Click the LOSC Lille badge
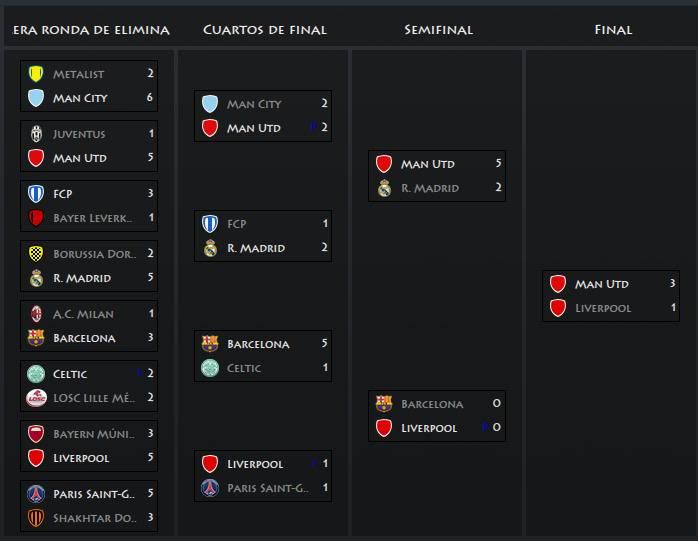The width and height of the screenshot is (698, 541). click(x=36, y=398)
